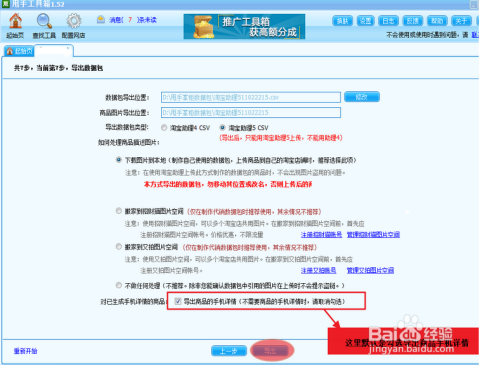Select 淘宝助理5 CSV package type
The height and width of the screenshot is (366, 480).
click(222, 127)
